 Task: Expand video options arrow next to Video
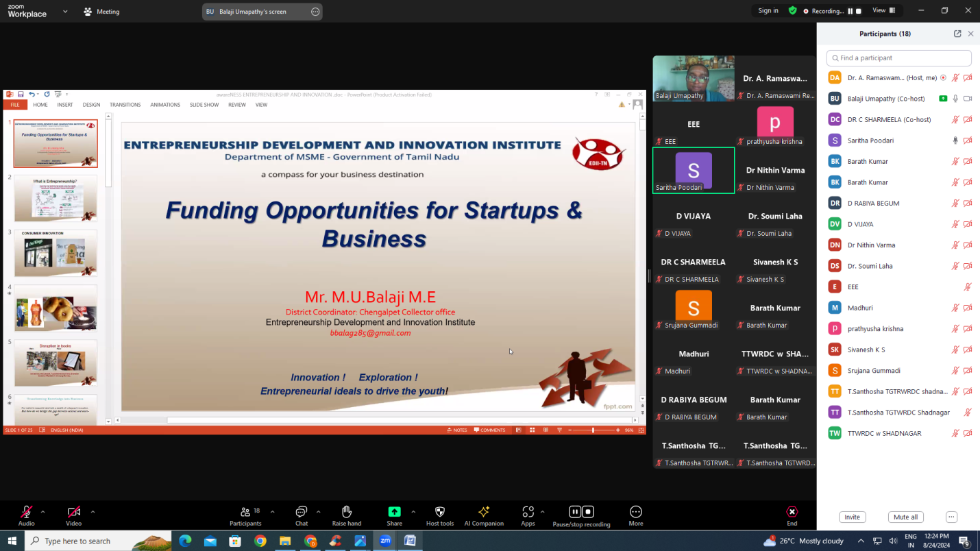tap(93, 512)
